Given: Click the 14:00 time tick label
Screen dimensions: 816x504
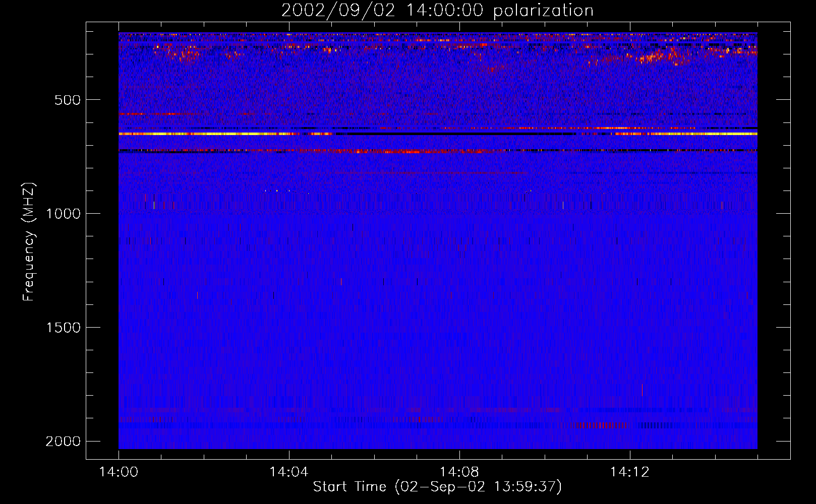Looking at the screenshot, I should click(x=119, y=472).
